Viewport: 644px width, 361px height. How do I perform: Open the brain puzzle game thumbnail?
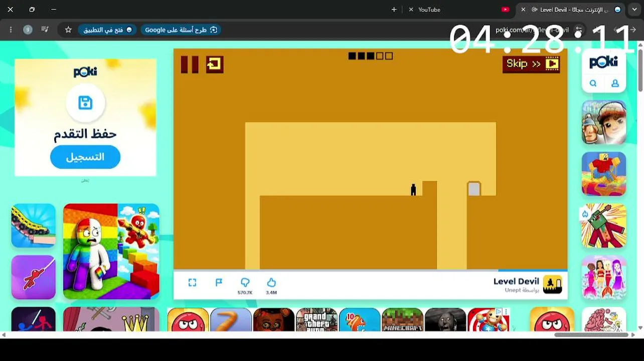pyautogui.click(x=604, y=319)
